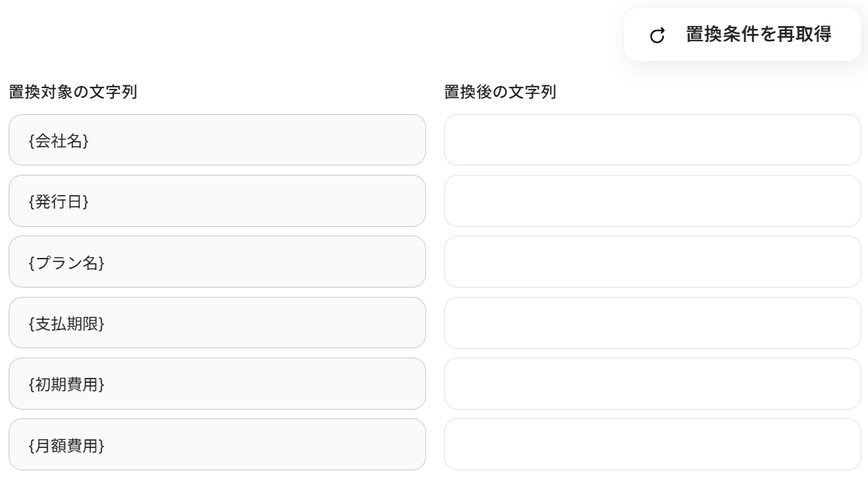This screenshot has height=479, width=868.
Task: Click the circular refresh arrow icon
Action: point(657,35)
